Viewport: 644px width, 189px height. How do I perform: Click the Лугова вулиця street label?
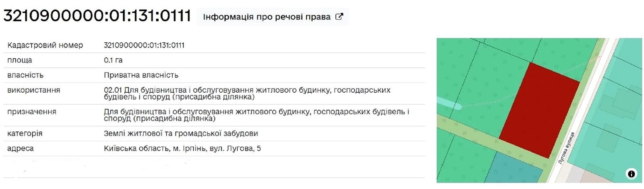click(x=566, y=147)
